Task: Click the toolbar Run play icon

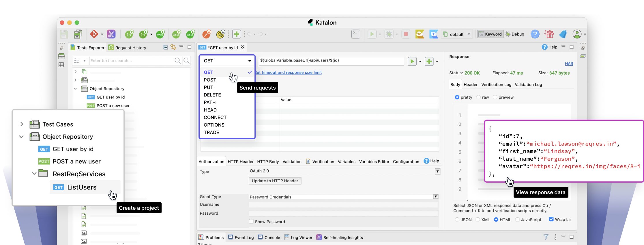Action: (x=372, y=34)
